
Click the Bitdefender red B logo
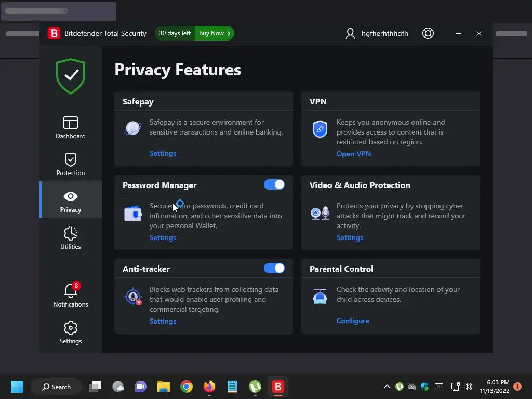click(54, 33)
